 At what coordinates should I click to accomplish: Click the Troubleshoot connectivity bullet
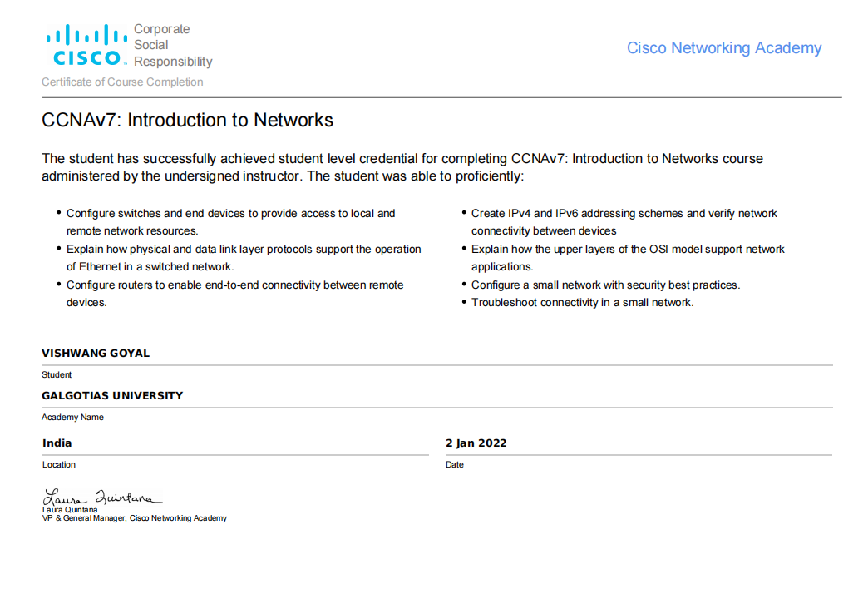(582, 302)
